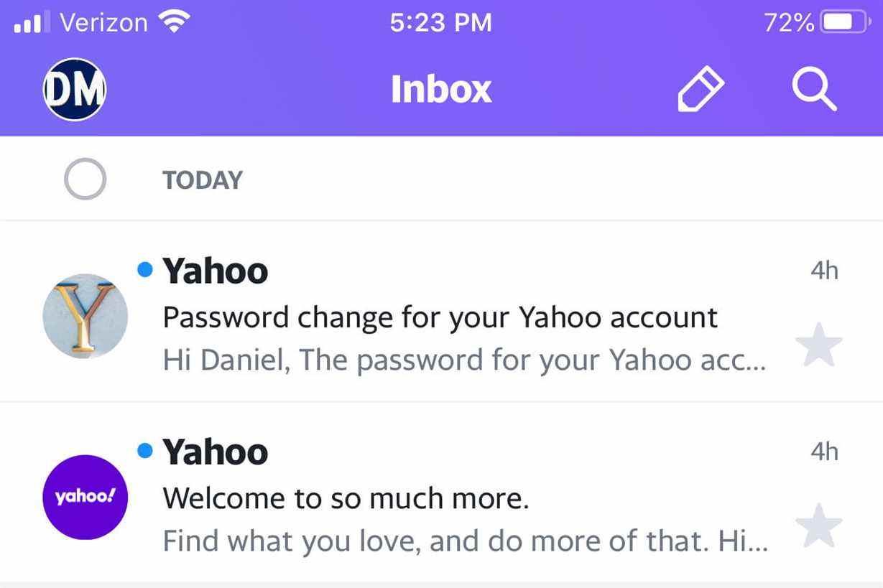
Task: Tick the select-all circle beside TODAY
Action: point(85,179)
